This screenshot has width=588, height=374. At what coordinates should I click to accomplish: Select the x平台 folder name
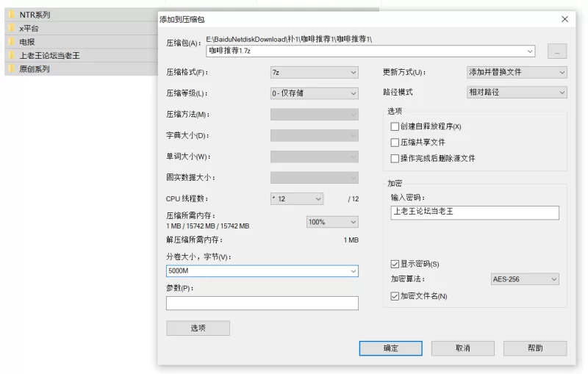pyautogui.click(x=29, y=28)
